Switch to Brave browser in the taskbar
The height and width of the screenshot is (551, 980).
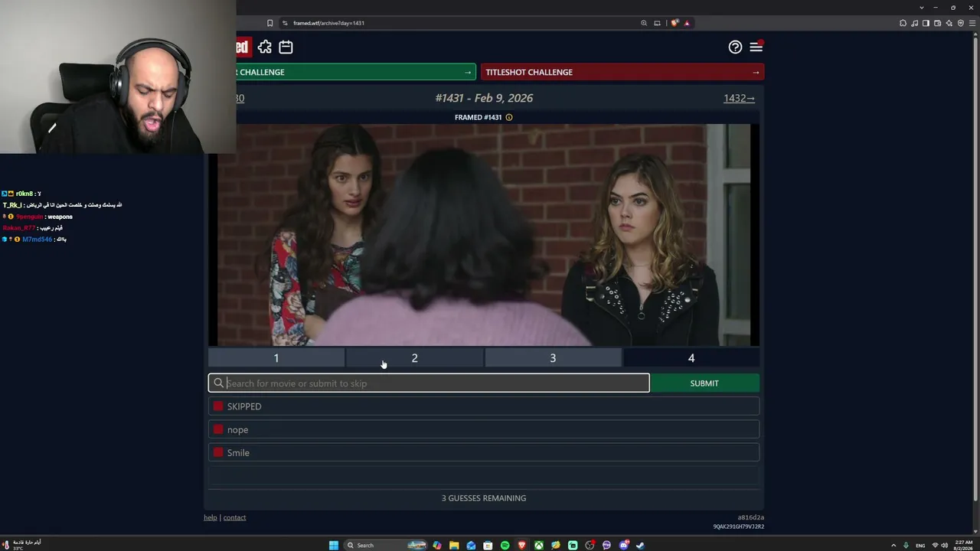coord(522,546)
